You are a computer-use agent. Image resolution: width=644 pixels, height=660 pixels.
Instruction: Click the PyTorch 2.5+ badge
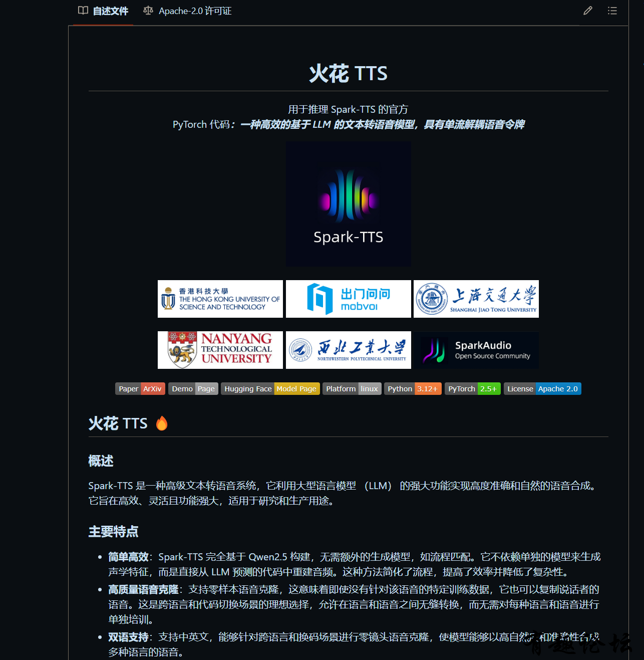(473, 389)
